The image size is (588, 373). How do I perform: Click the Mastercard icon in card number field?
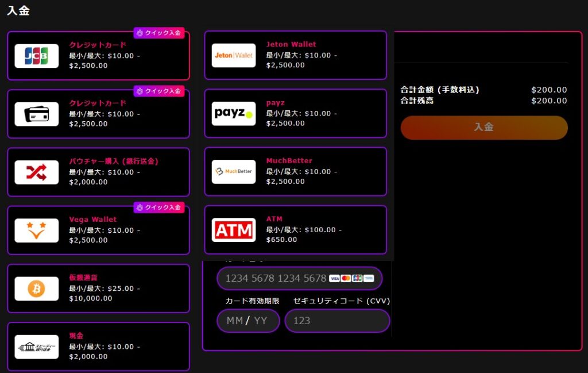pyautogui.click(x=346, y=278)
